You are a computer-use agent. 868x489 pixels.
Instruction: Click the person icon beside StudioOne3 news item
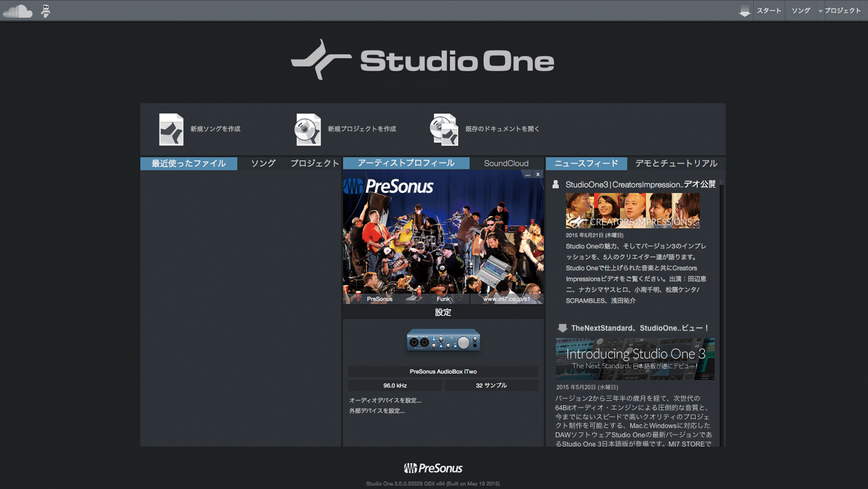[x=556, y=184]
